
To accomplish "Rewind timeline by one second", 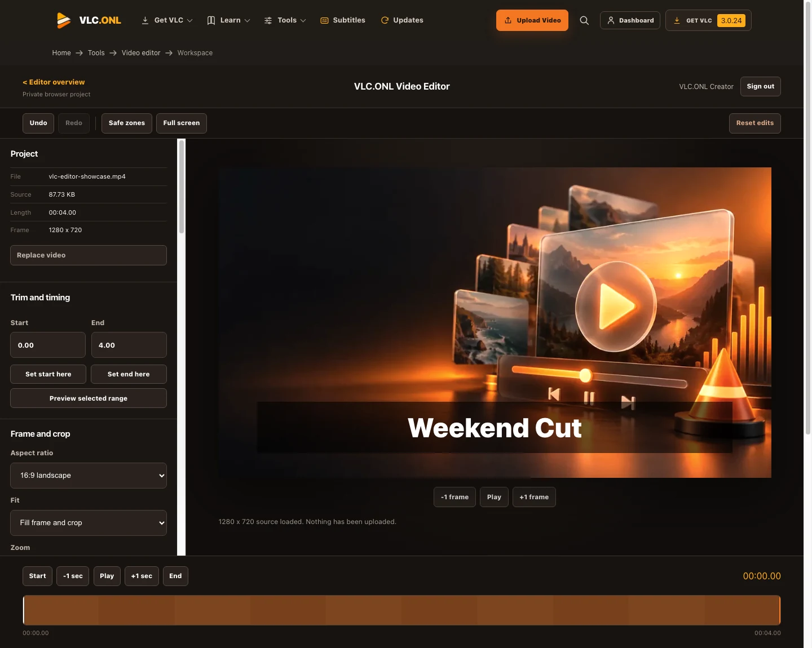I will click(x=73, y=576).
